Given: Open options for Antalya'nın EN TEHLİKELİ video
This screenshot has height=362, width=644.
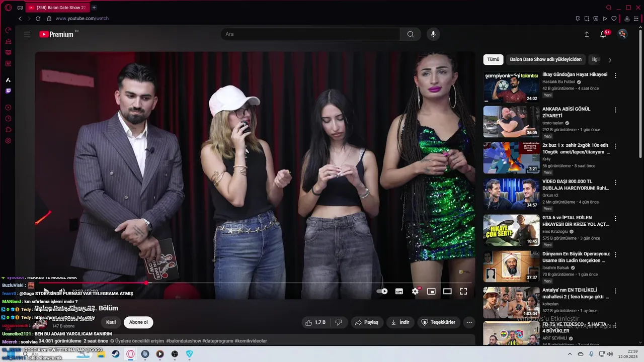Looking at the screenshot, I should click(615, 291).
